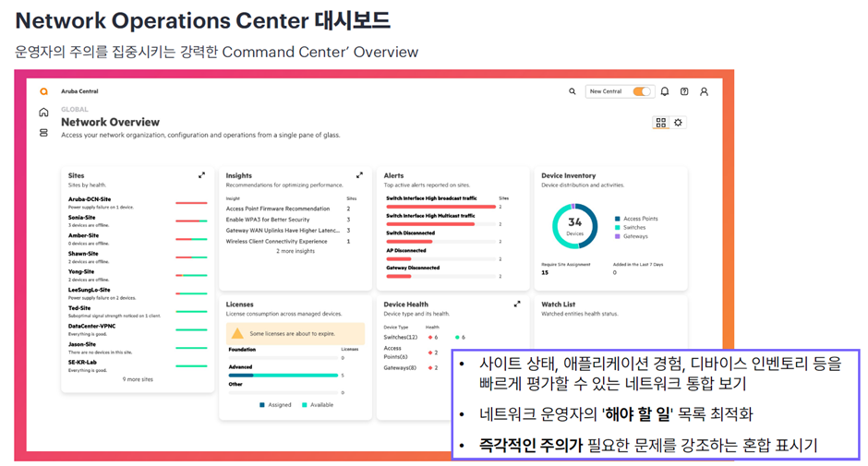Click the Aruba Central logo icon
Screen dimensions: 868x466
[43, 91]
